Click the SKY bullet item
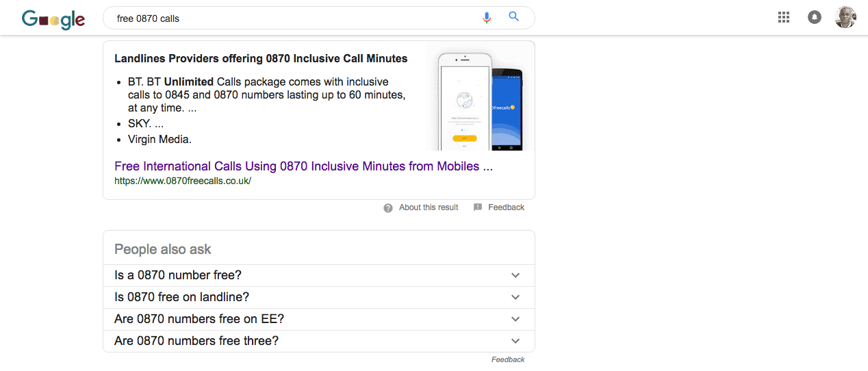This screenshot has width=868, height=371. click(x=146, y=124)
